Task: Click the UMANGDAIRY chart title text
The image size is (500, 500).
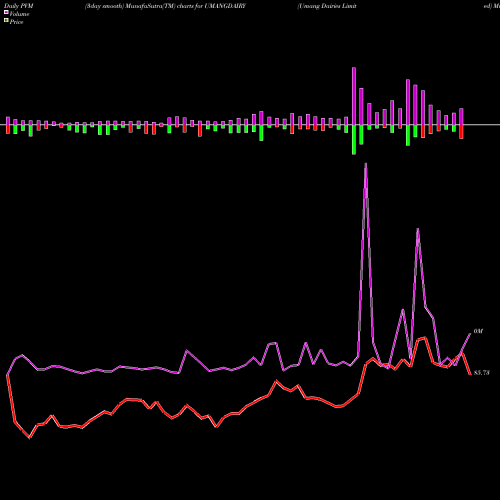Action: pyautogui.click(x=165, y=6)
